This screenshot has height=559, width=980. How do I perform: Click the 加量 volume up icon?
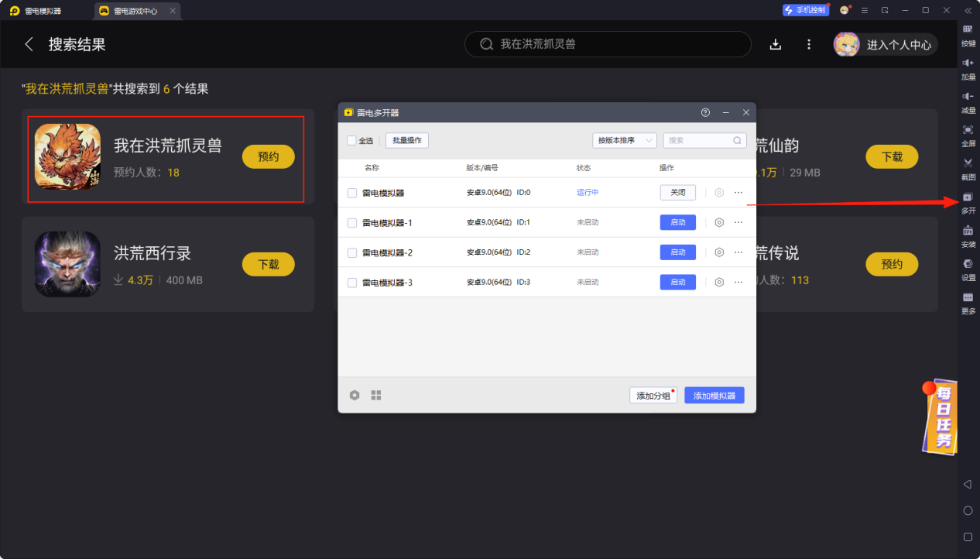[x=968, y=63]
